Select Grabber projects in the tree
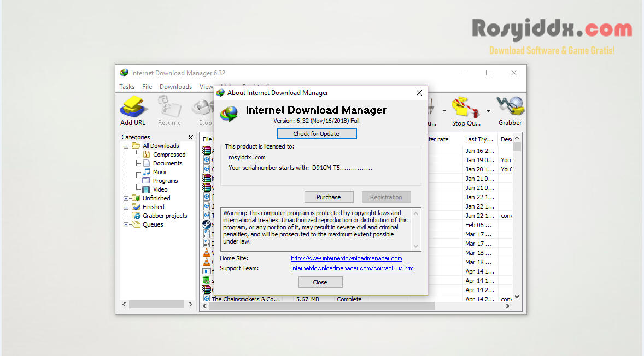Screen dimensions: 644x356 tap(165, 216)
